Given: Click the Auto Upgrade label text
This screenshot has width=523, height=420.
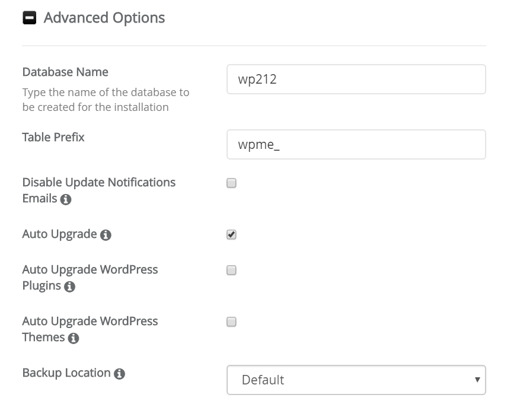Looking at the screenshot, I should tap(60, 234).
